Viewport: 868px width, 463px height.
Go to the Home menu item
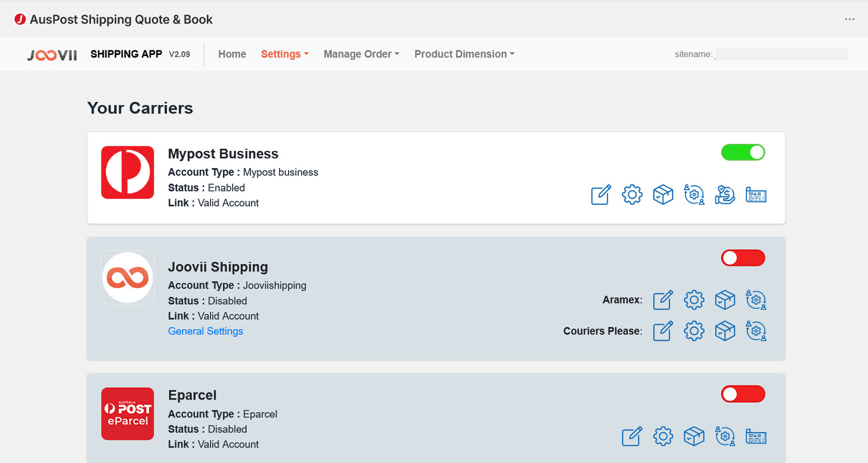232,54
